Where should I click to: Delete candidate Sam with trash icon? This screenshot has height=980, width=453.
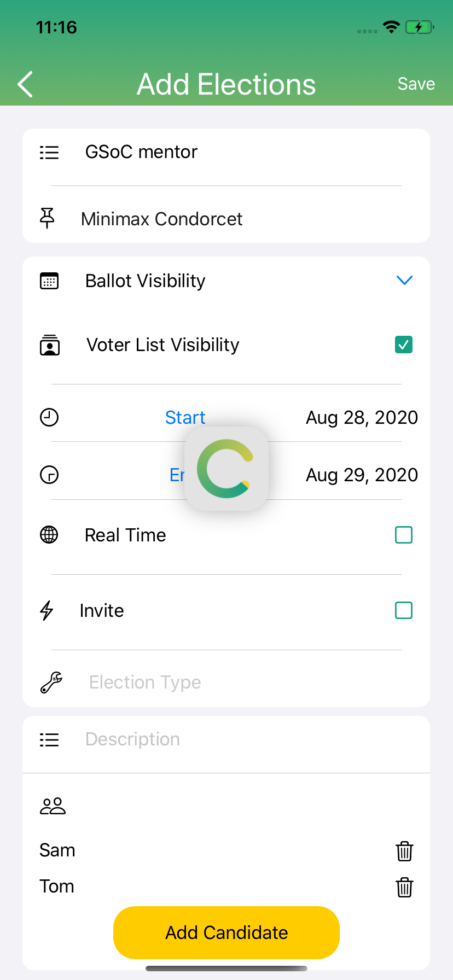(404, 851)
